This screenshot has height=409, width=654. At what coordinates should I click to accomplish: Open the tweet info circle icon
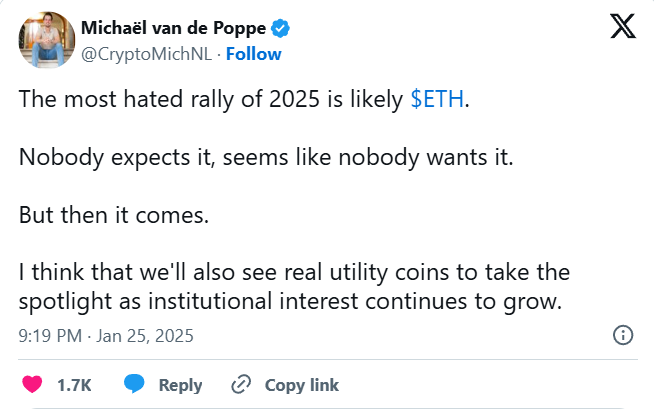623,335
